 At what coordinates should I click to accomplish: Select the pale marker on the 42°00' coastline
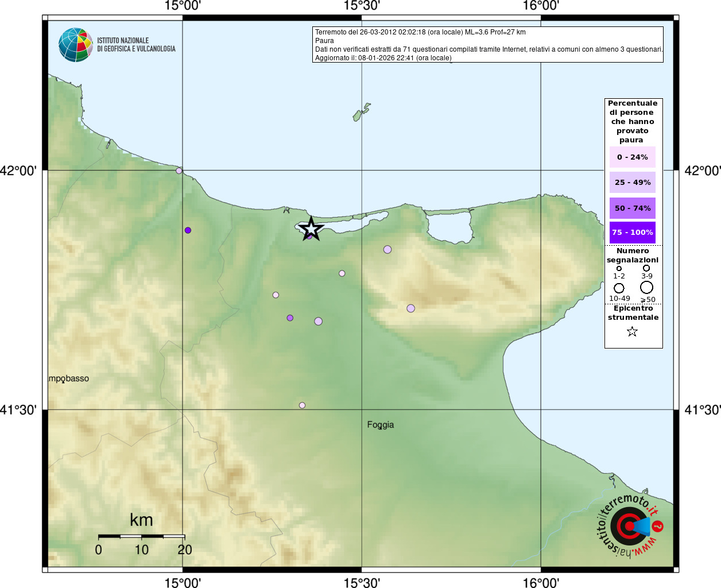tap(179, 171)
